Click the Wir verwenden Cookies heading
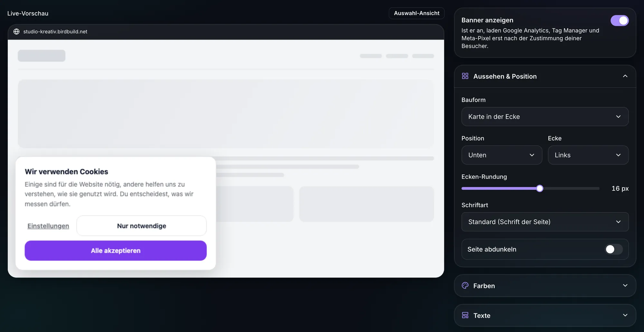The width and height of the screenshot is (644, 332). [66, 172]
